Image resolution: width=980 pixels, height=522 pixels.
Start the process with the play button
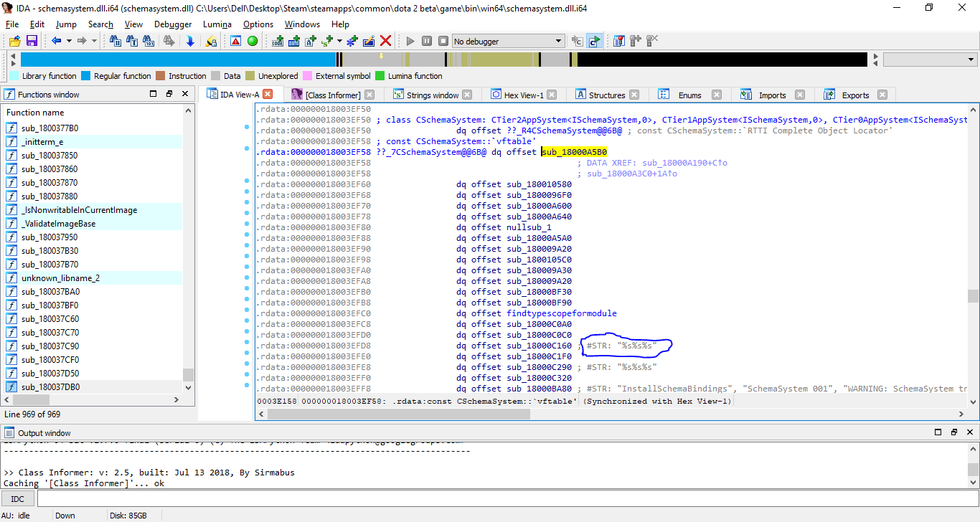(x=410, y=41)
